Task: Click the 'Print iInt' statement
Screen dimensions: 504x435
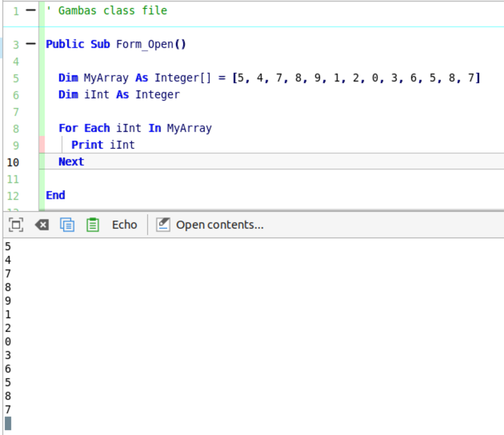Action: [x=103, y=145]
